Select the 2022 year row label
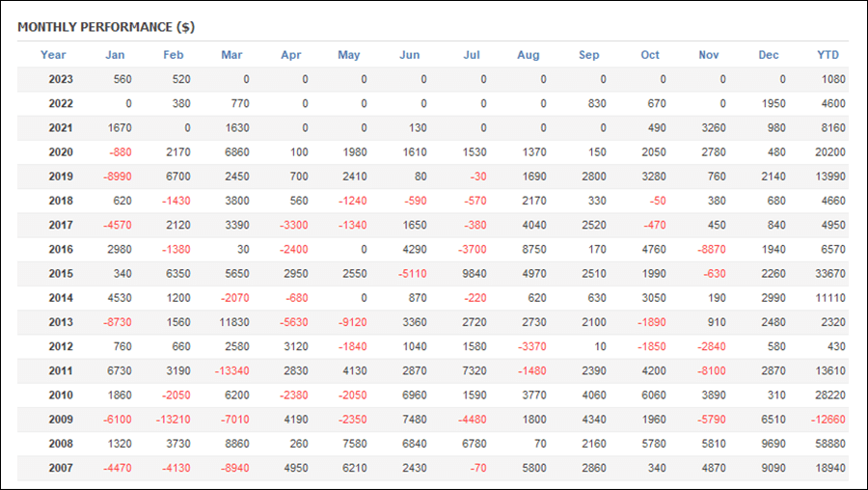 [61, 103]
